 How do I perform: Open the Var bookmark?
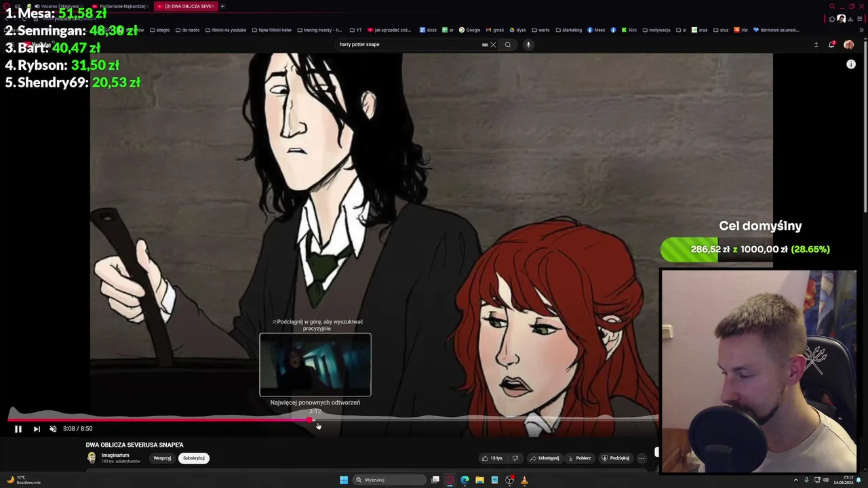click(741, 30)
